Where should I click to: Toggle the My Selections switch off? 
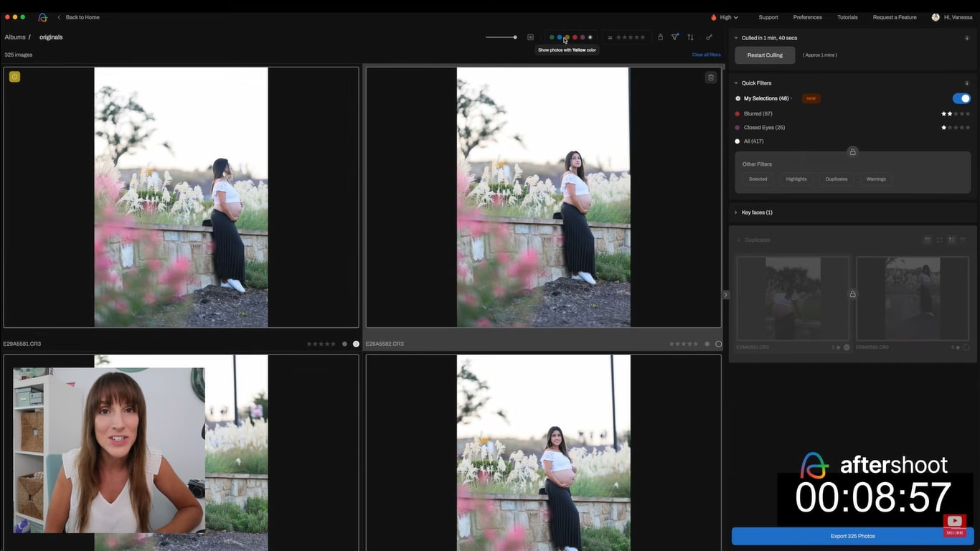tap(961, 98)
